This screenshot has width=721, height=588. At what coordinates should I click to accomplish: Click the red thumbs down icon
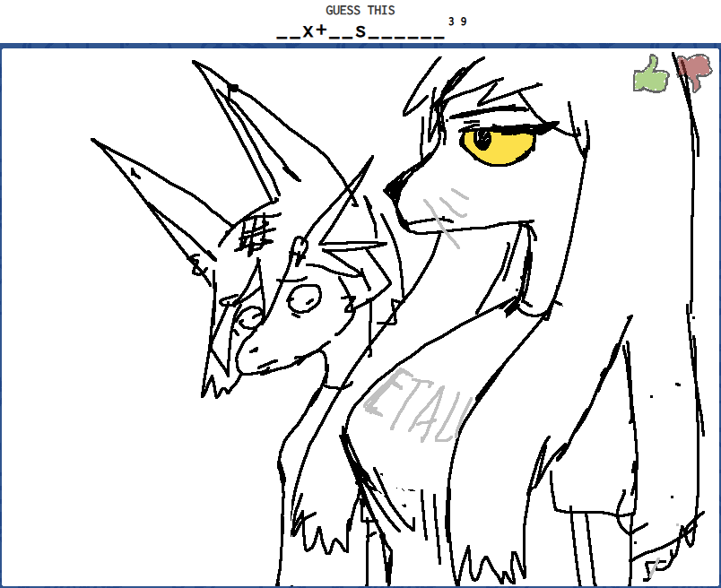coord(693,72)
